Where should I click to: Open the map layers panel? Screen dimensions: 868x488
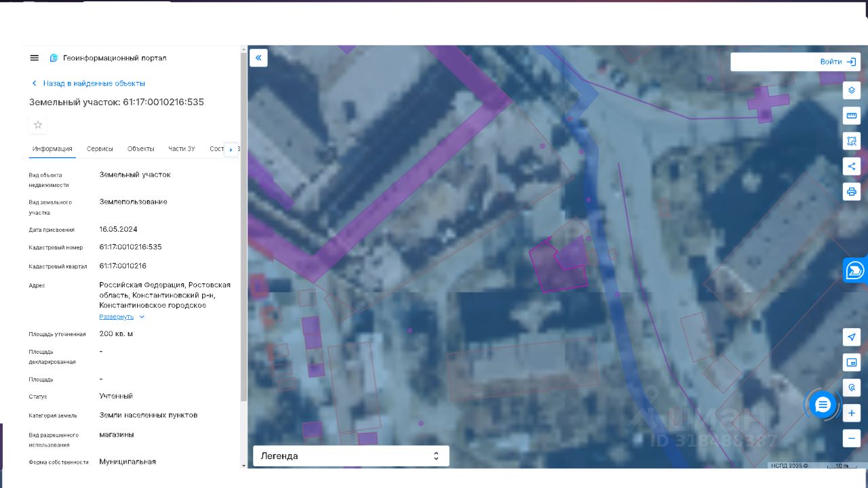(852, 91)
